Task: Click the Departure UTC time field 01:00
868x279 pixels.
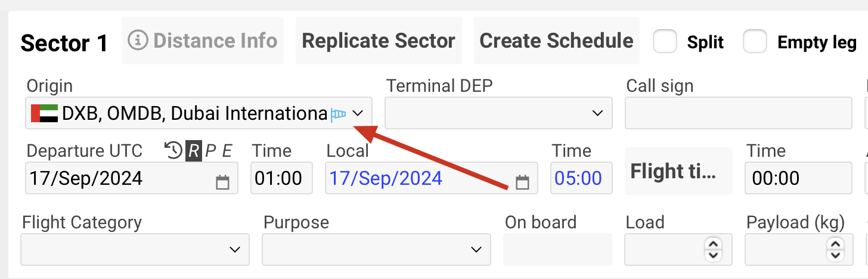Action: pyautogui.click(x=282, y=178)
